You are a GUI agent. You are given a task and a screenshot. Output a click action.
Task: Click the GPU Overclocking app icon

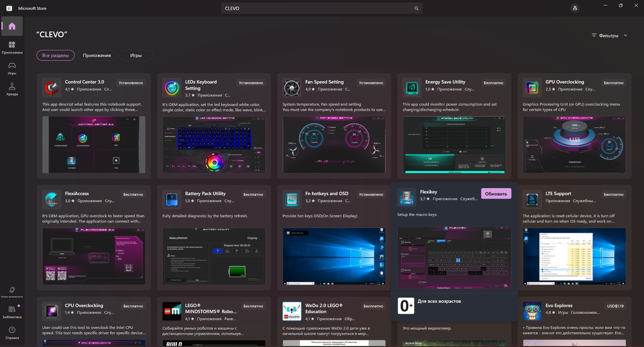pos(532,87)
